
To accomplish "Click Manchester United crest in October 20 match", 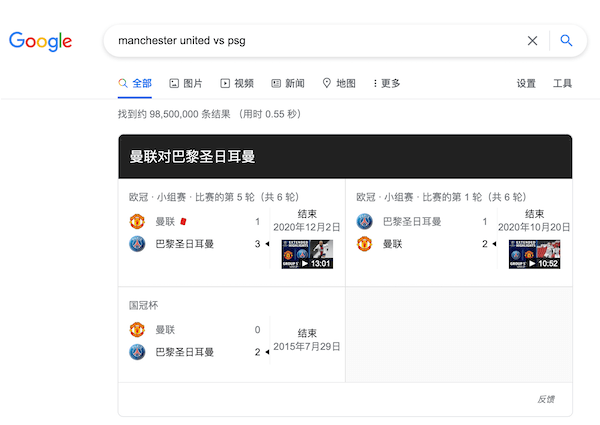I will 364,244.
